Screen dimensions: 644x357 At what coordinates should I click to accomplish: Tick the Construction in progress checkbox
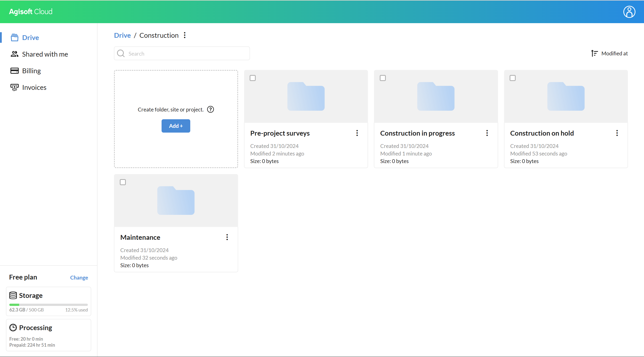(x=383, y=78)
